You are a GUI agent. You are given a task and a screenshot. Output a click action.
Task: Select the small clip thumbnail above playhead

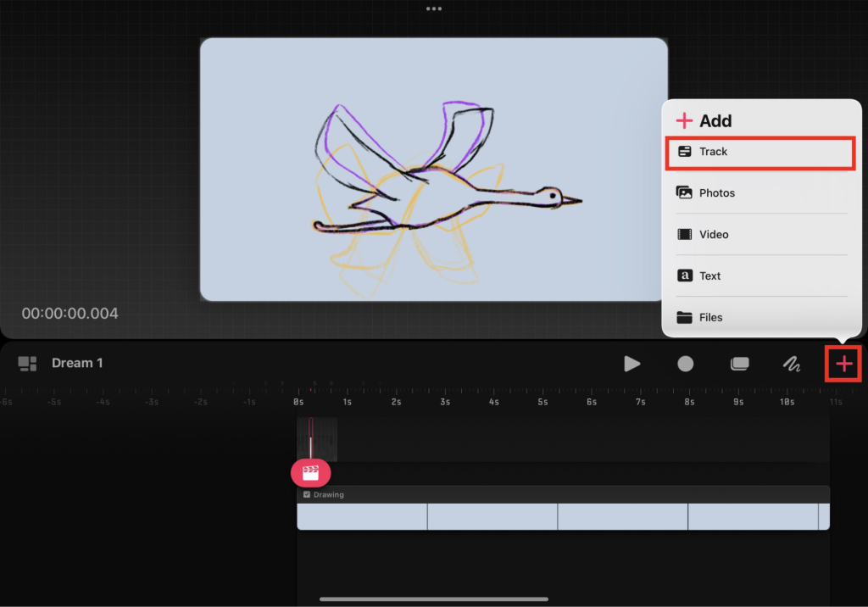317,438
